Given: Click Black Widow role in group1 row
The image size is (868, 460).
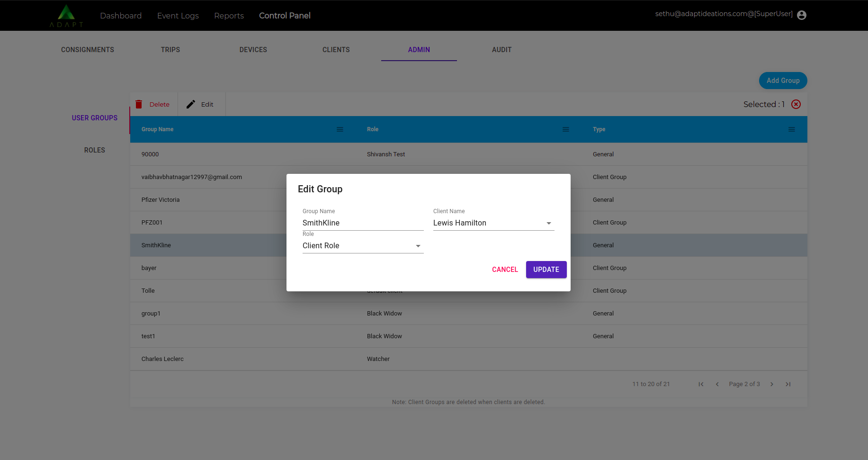Looking at the screenshot, I should [x=385, y=314].
